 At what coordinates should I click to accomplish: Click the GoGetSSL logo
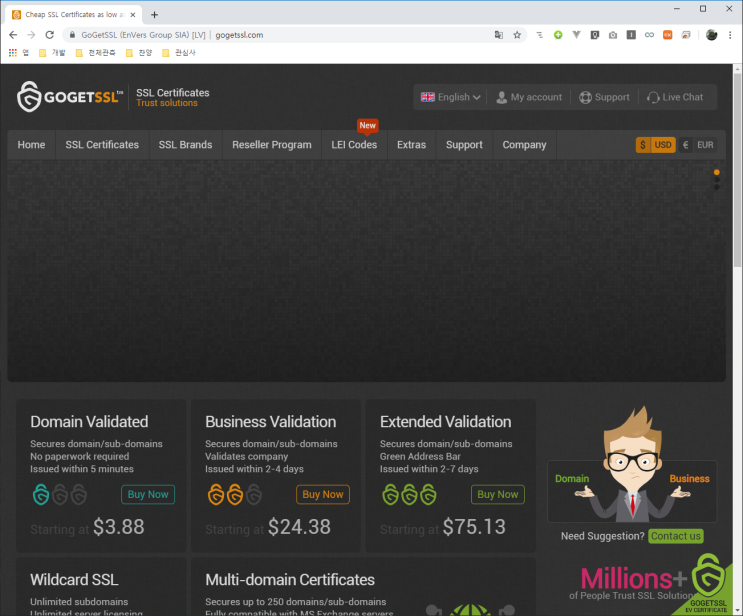click(70, 97)
